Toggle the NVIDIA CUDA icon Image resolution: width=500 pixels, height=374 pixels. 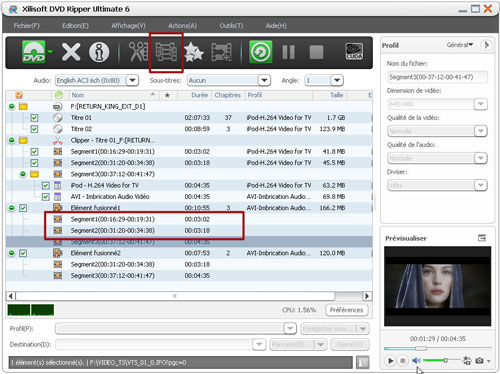tap(354, 52)
